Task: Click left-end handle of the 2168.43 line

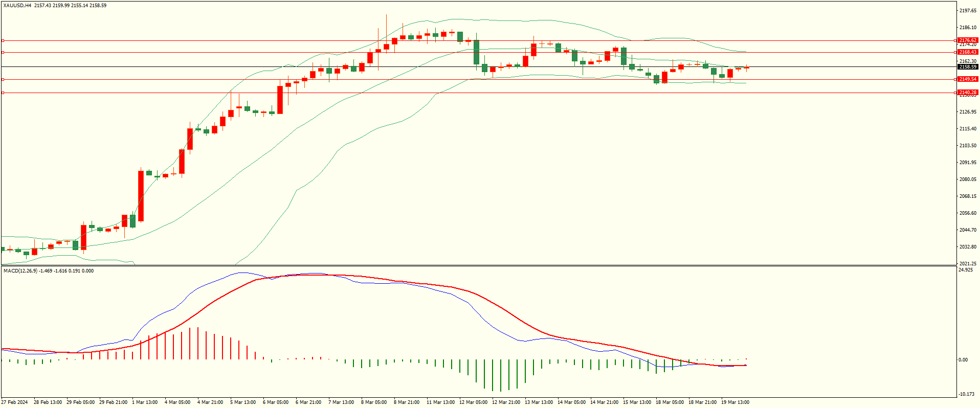Action: [3, 52]
